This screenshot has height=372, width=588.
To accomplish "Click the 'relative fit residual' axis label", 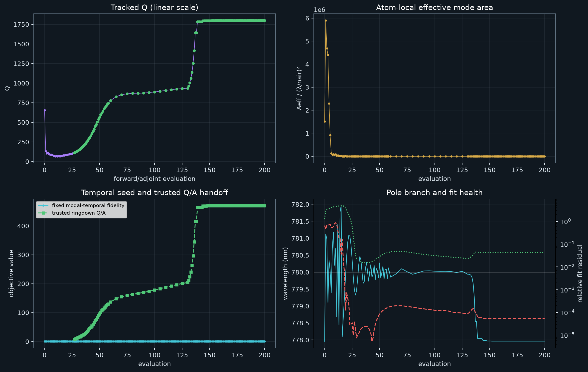I will click(x=580, y=273).
